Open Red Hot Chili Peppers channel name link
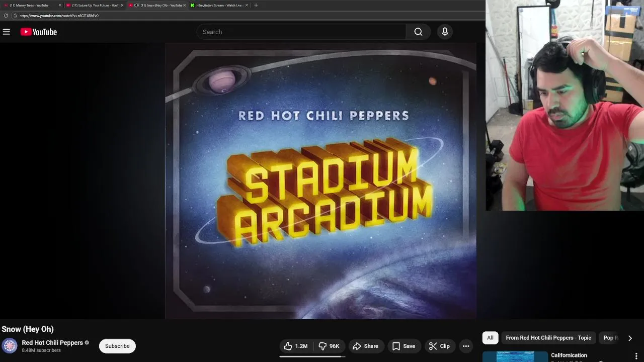Image resolution: width=644 pixels, height=362 pixels. tap(52, 343)
